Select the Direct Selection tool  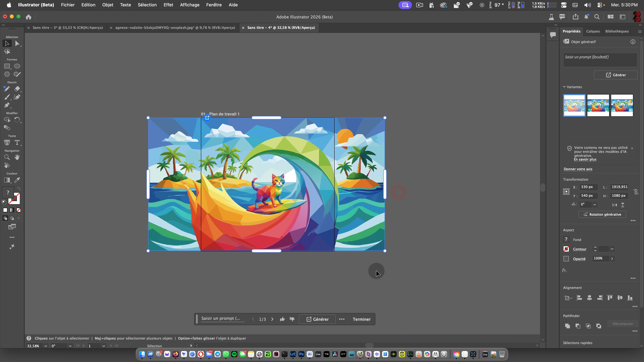click(x=17, y=44)
